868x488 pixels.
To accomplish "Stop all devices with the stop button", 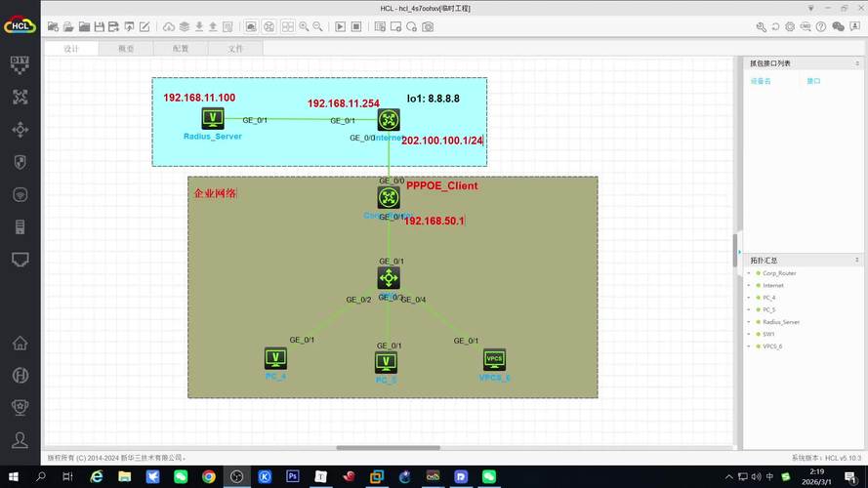I will [x=356, y=26].
